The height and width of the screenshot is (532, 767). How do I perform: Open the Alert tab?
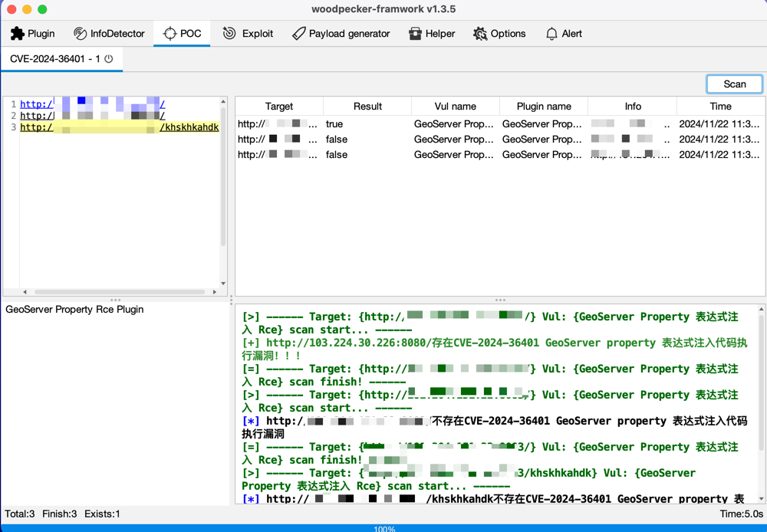point(564,33)
